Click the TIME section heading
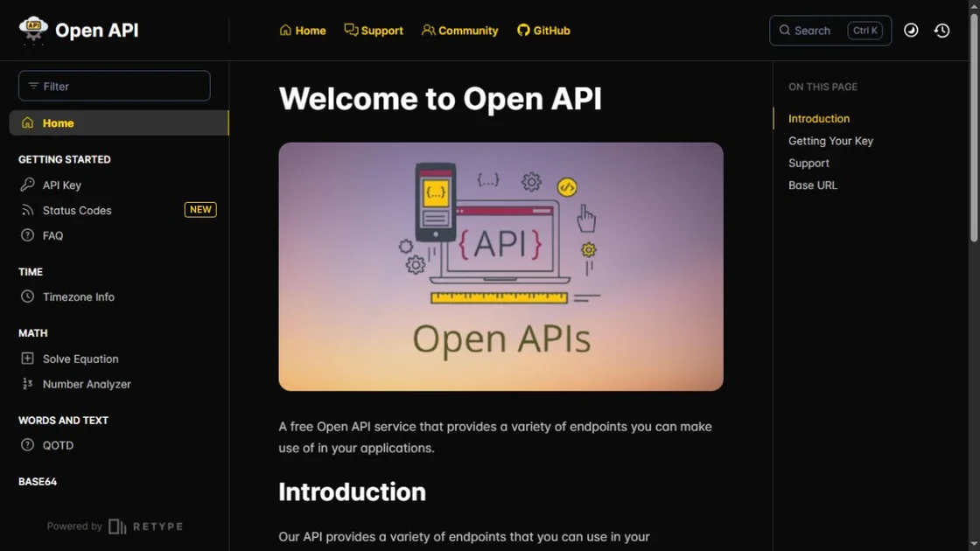Image resolution: width=980 pixels, height=551 pixels. click(x=31, y=272)
